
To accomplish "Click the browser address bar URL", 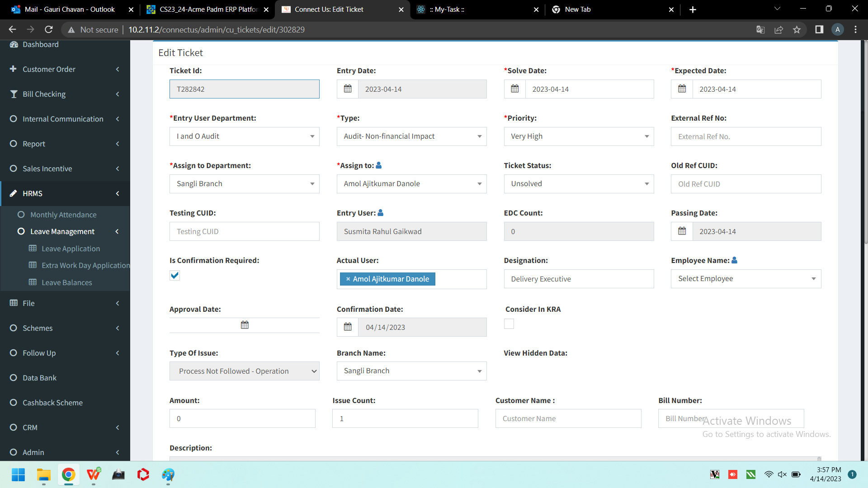I will click(x=217, y=29).
